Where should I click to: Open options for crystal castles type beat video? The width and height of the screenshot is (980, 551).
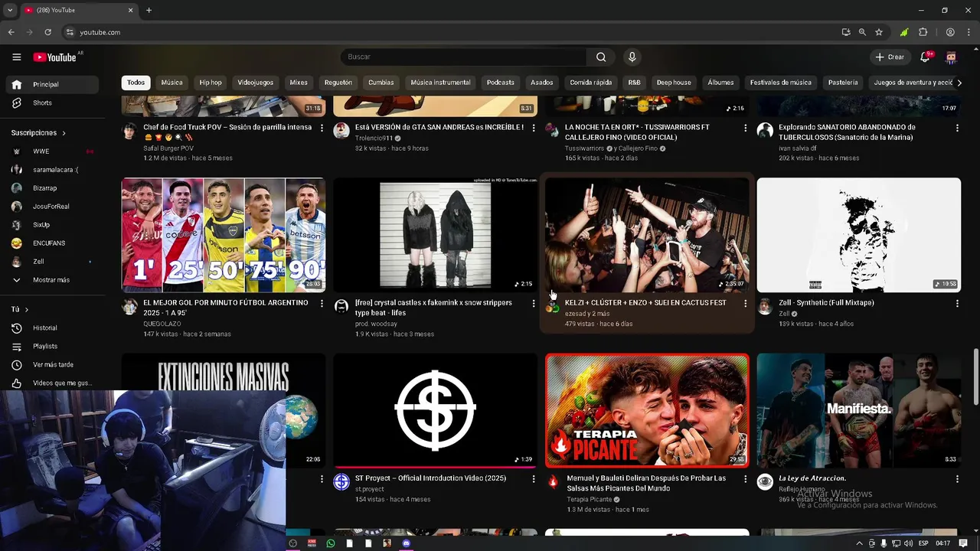(x=534, y=303)
